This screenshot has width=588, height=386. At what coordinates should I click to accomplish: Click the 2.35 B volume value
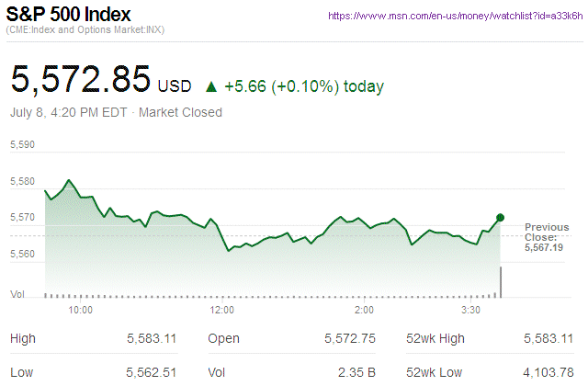357,374
